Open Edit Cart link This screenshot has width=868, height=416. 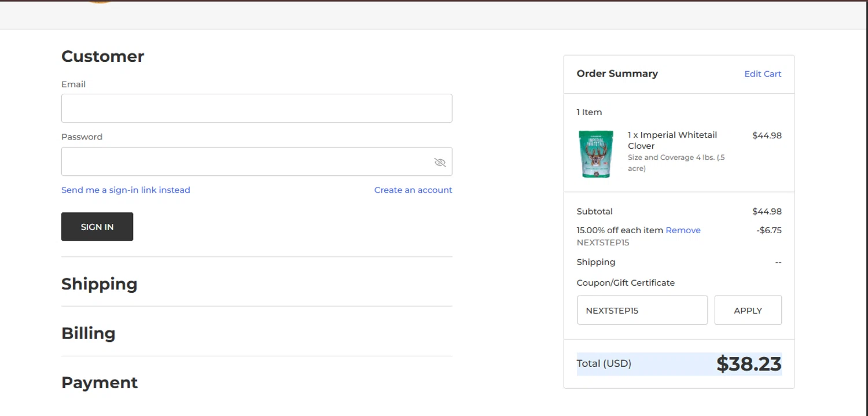763,73
